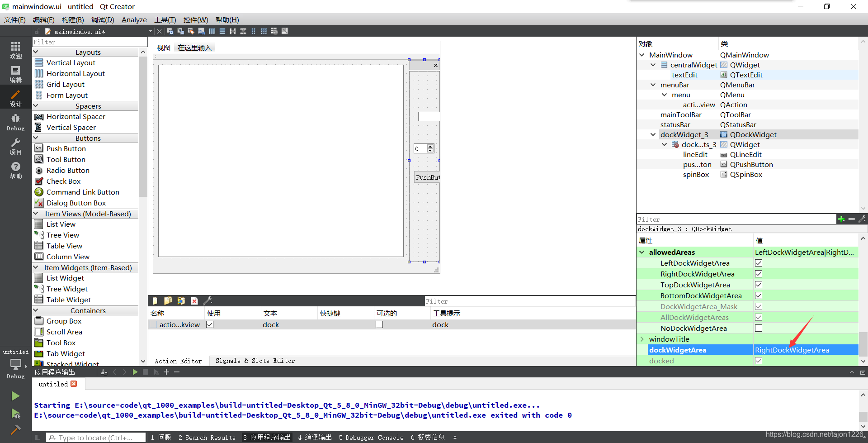Click the Lay Out Horizontally toolbar icon

212,31
